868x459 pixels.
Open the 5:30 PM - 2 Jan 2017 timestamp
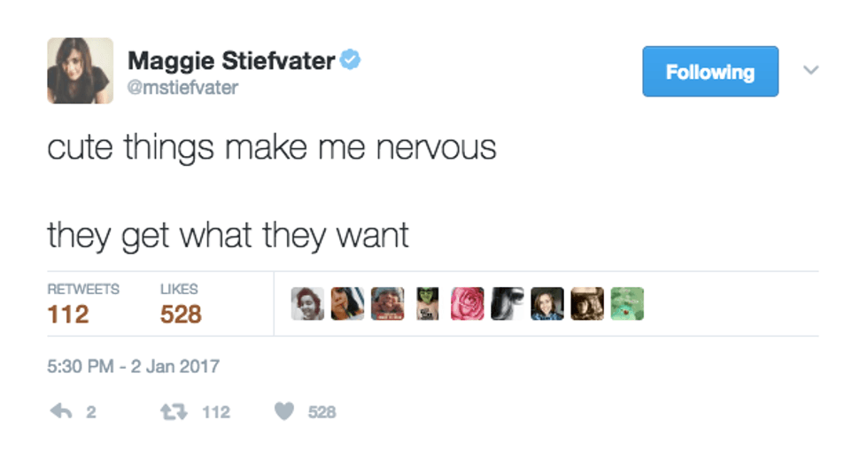click(133, 366)
